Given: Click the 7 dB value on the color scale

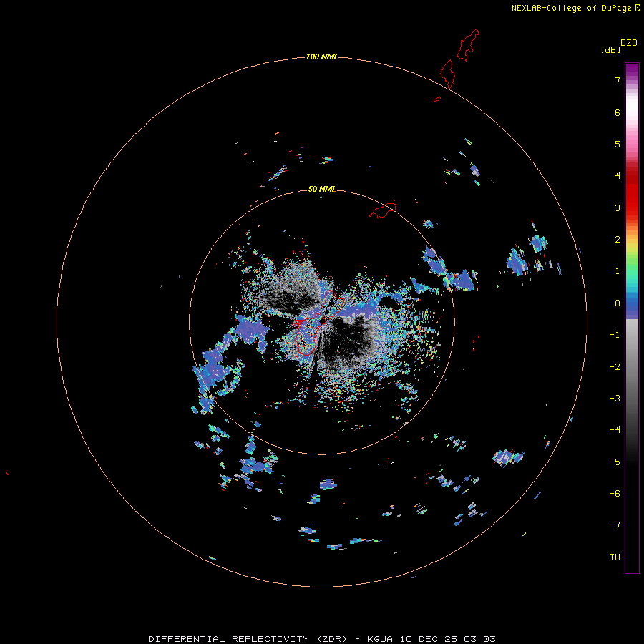Looking at the screenshot, I should pos(618,80).
